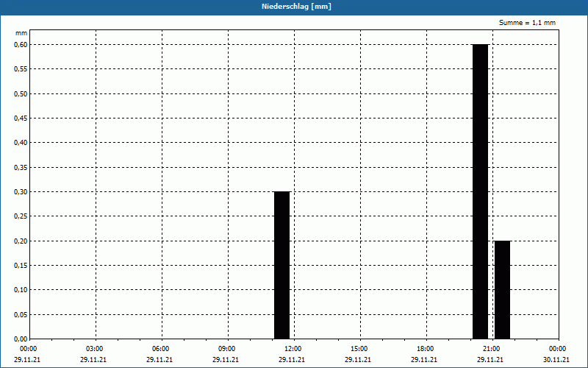Click the 0,45 y-axis label
This screenshot has height=368, width=588.
coord(21,118)
